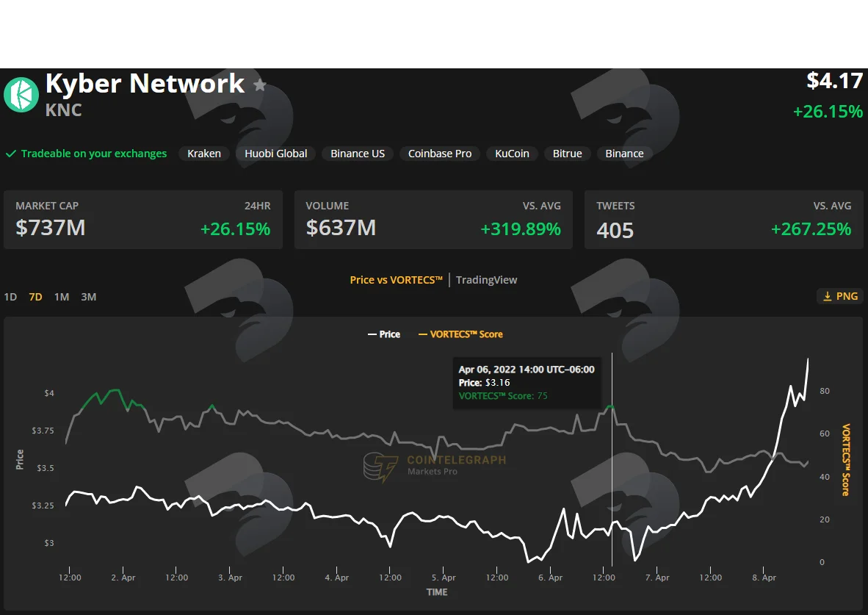
Task: Select the Binance exchange tag
Action: [x=624, y=154]
